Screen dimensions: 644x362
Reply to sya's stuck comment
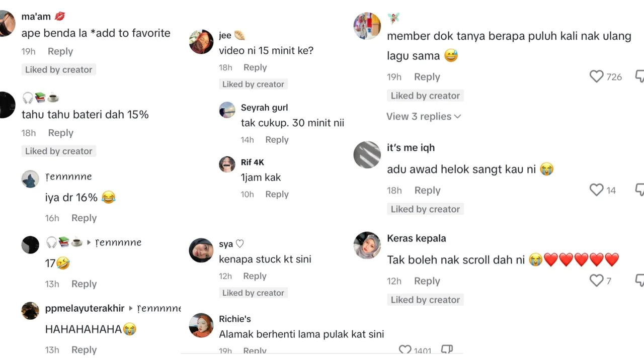click(255, 276)
